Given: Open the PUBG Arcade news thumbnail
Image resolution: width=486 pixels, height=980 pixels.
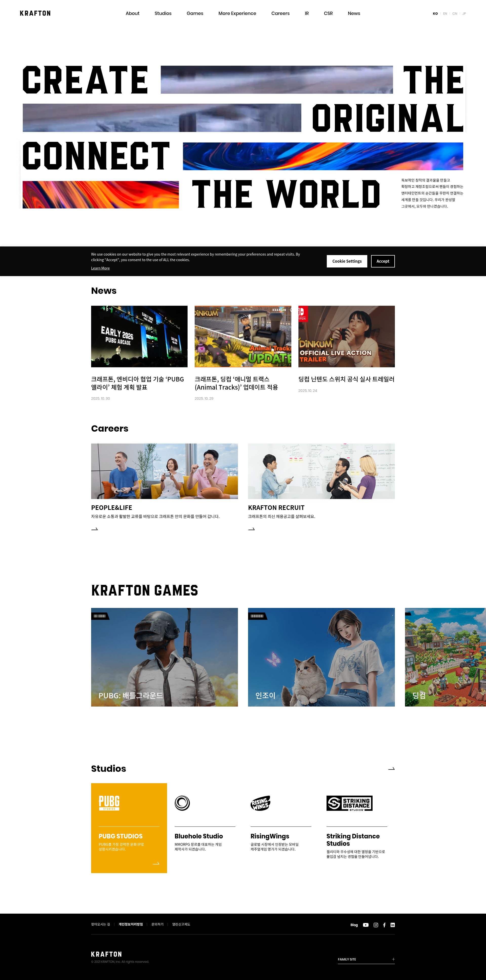Looking at the screenshot, I should 139,336.
